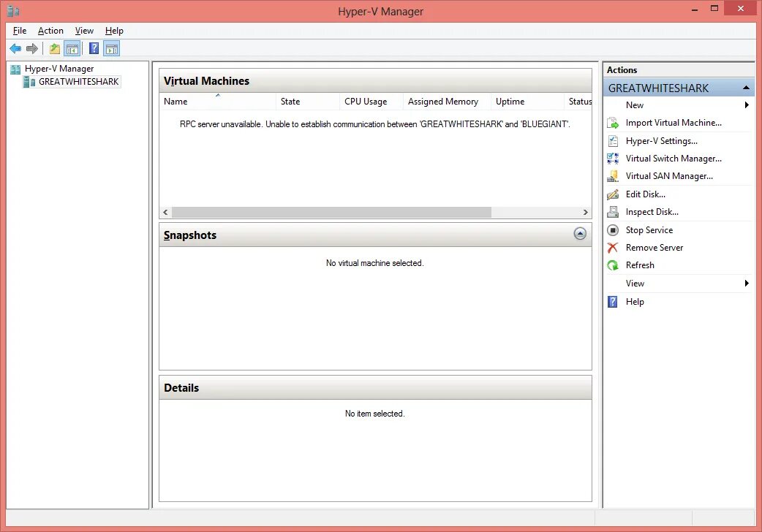Click the Snapshots section heading

click(190, 235)
